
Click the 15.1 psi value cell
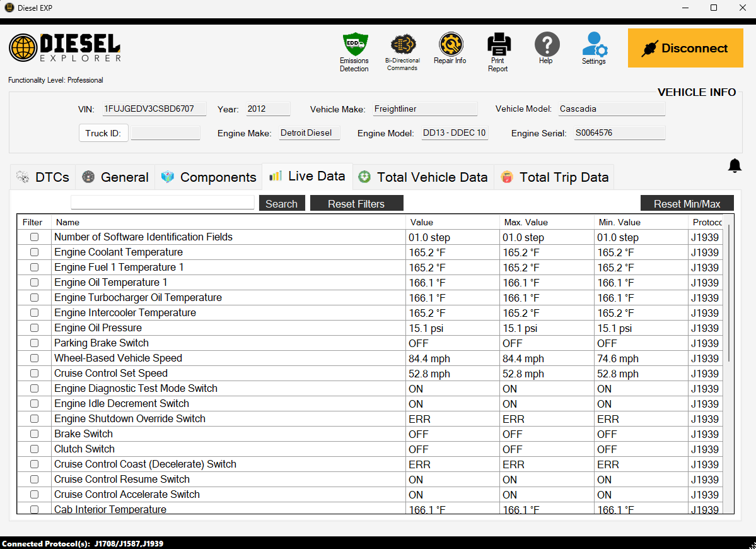(x=453, y=328)
